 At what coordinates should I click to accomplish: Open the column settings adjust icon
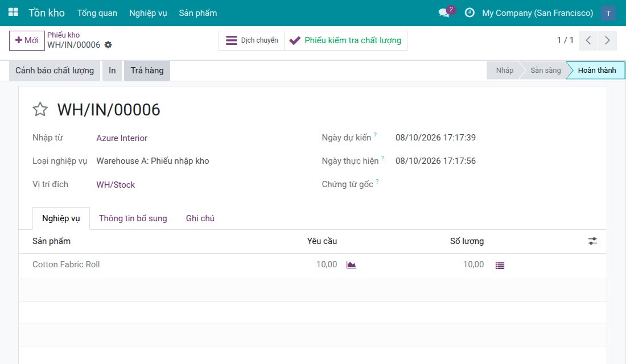[592, 241]
